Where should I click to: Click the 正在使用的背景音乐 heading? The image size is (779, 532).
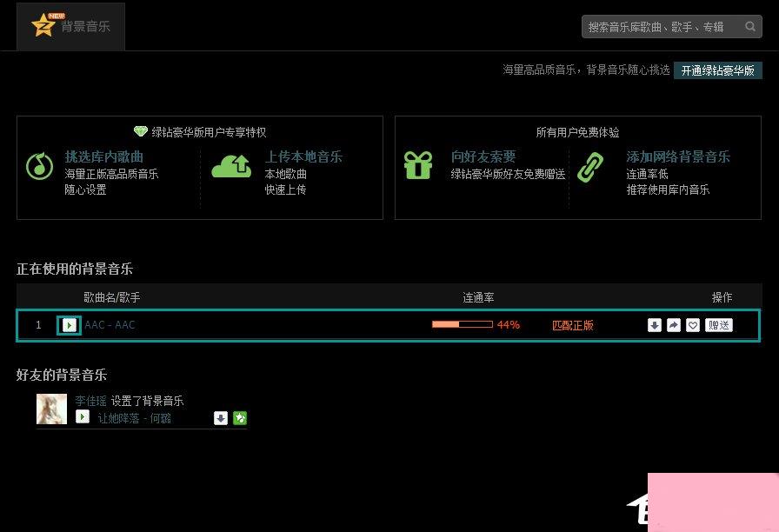(x=75, y=269)
